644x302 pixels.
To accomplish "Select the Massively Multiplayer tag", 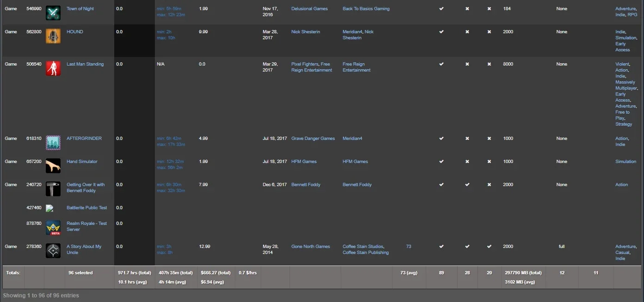I will (626, 85).
